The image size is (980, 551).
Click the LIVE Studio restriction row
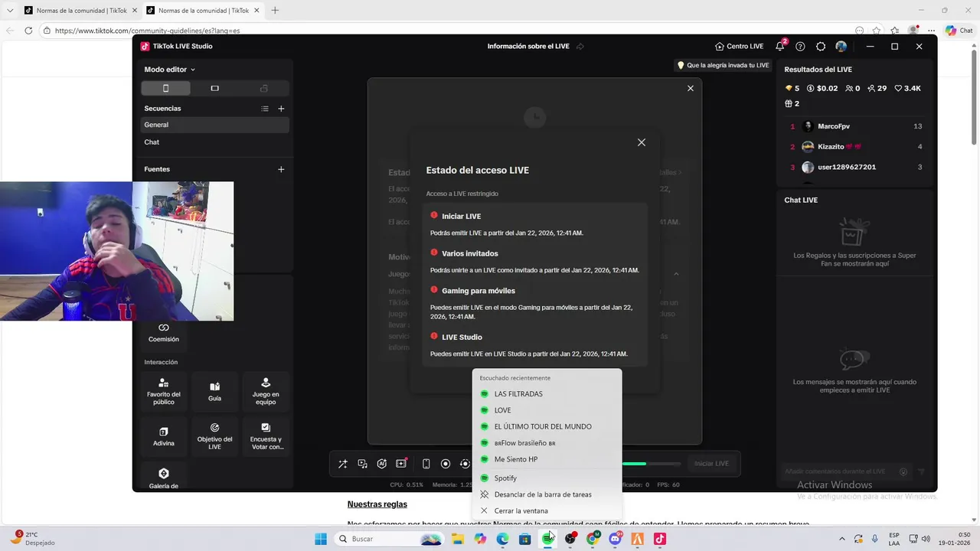click(x=534, y=345)
